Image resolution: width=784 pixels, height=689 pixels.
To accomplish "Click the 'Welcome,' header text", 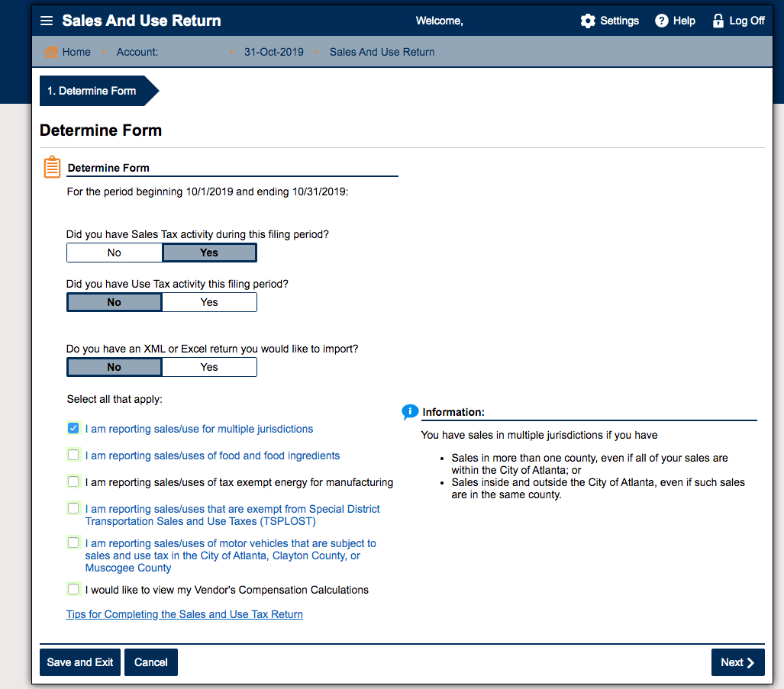I will point(440,21).
